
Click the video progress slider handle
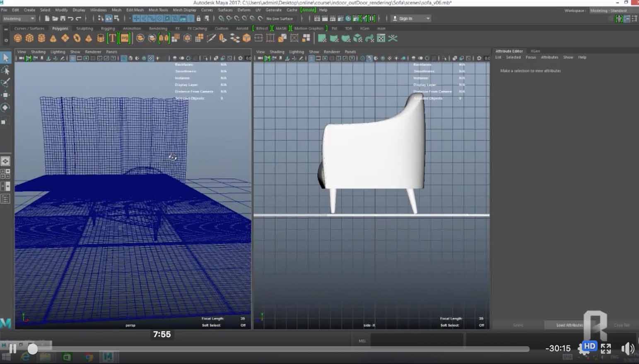coord(33,349)
